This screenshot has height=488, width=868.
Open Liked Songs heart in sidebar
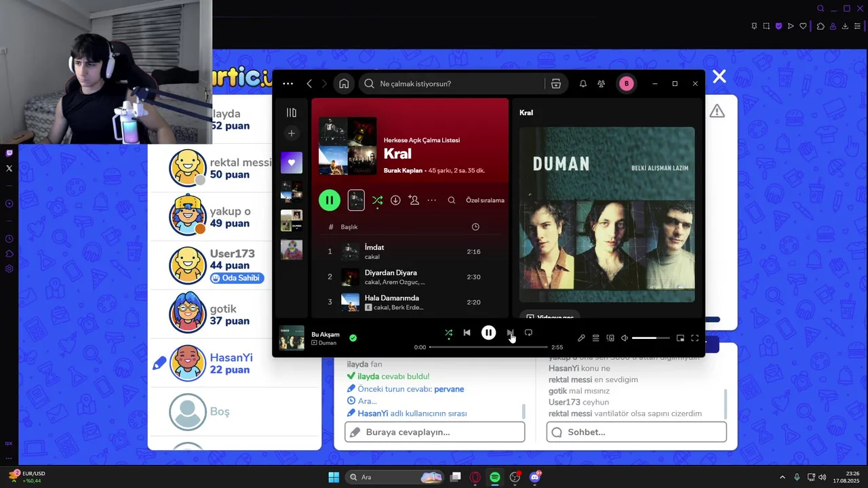292,163
